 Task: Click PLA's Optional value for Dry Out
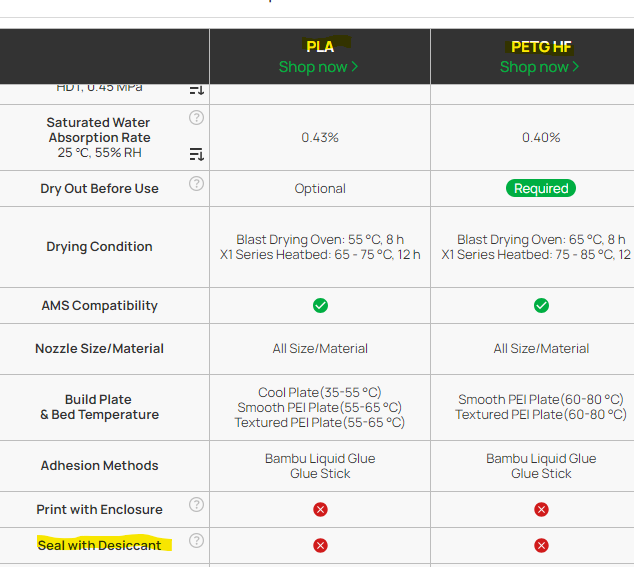[x=320, y=188]
